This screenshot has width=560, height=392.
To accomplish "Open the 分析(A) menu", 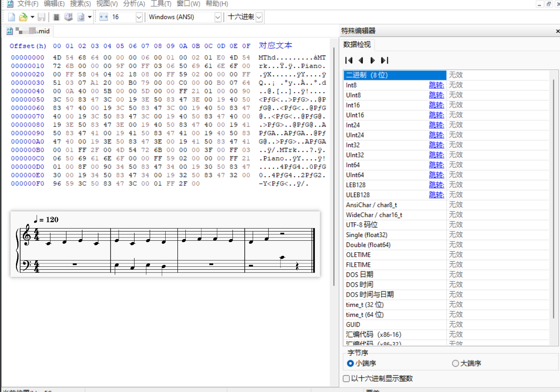I will point(134,4).
